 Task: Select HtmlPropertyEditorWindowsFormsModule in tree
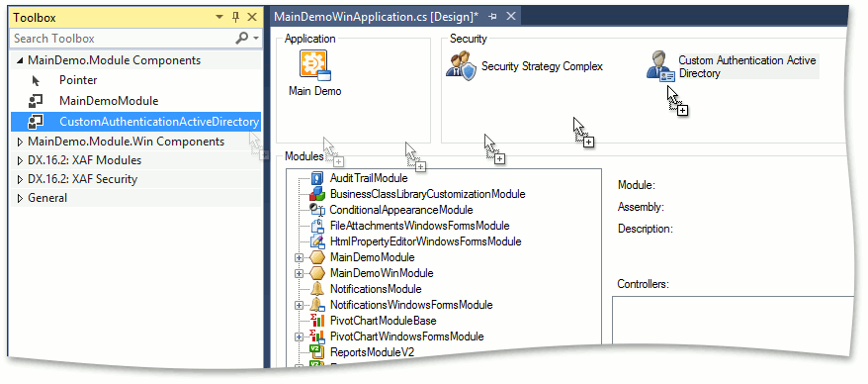click(x=426, y=241)
